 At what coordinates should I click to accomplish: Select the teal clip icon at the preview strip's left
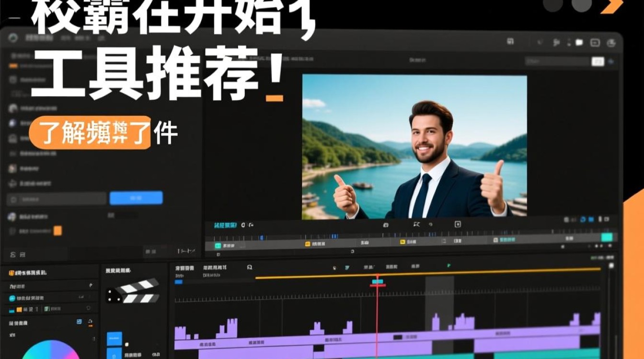point(218,246)
